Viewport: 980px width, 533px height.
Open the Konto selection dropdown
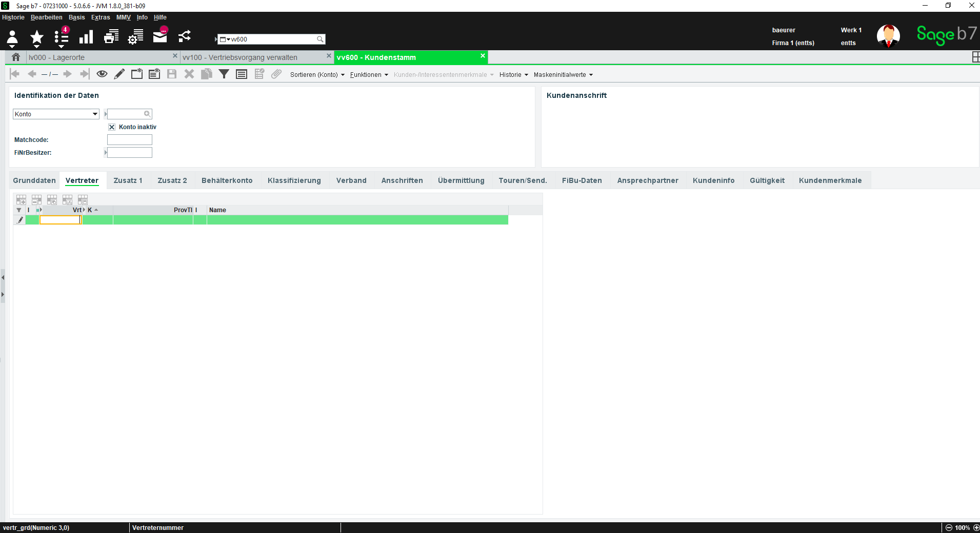[56, 114]
